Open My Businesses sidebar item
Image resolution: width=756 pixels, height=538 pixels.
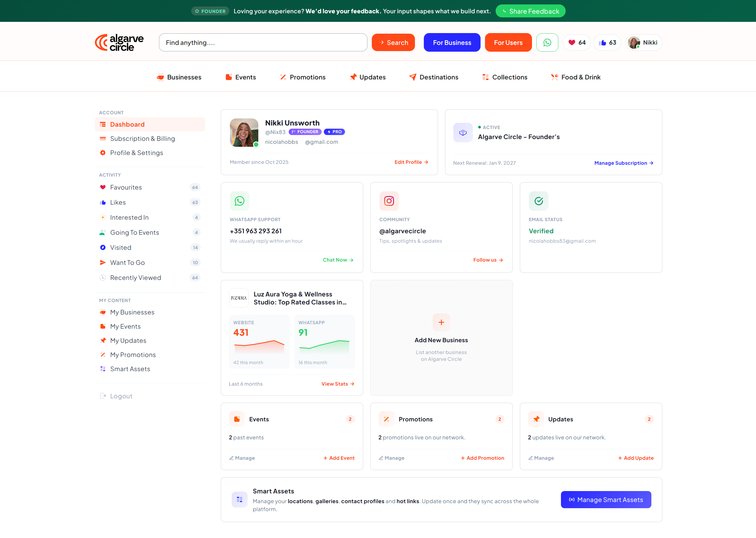[150, 312]
